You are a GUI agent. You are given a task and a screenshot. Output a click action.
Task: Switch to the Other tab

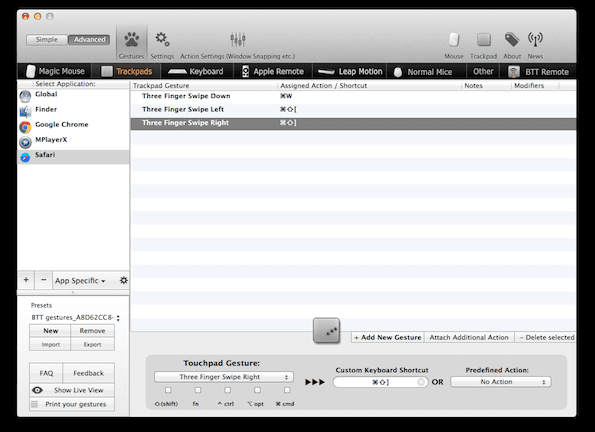(x=483, y=71)
